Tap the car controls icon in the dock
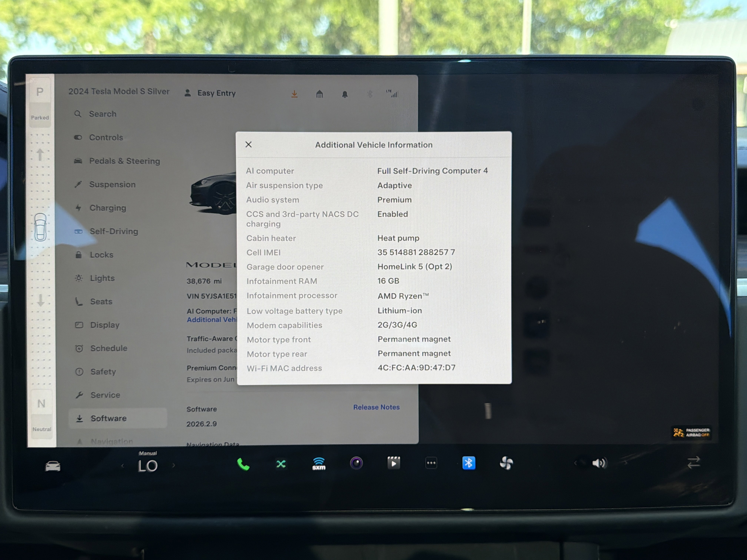This screenshot has width=747, height=560. pos(53,466)
